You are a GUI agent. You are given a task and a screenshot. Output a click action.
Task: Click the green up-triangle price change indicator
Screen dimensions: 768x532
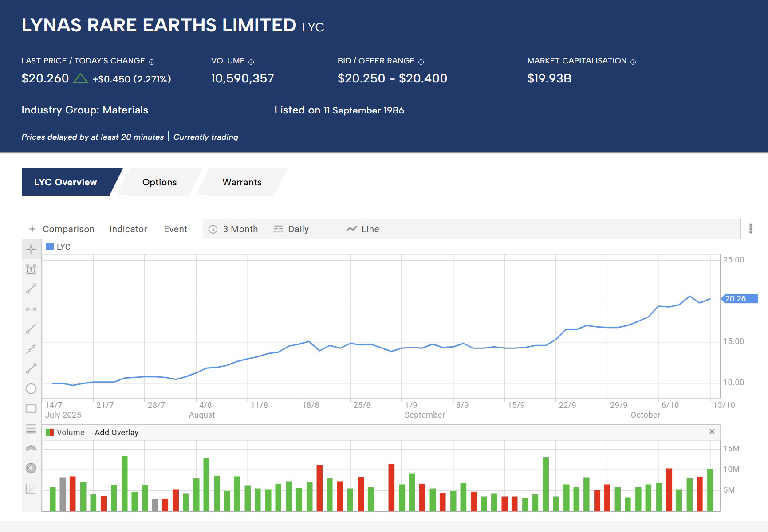click(80, 78)
